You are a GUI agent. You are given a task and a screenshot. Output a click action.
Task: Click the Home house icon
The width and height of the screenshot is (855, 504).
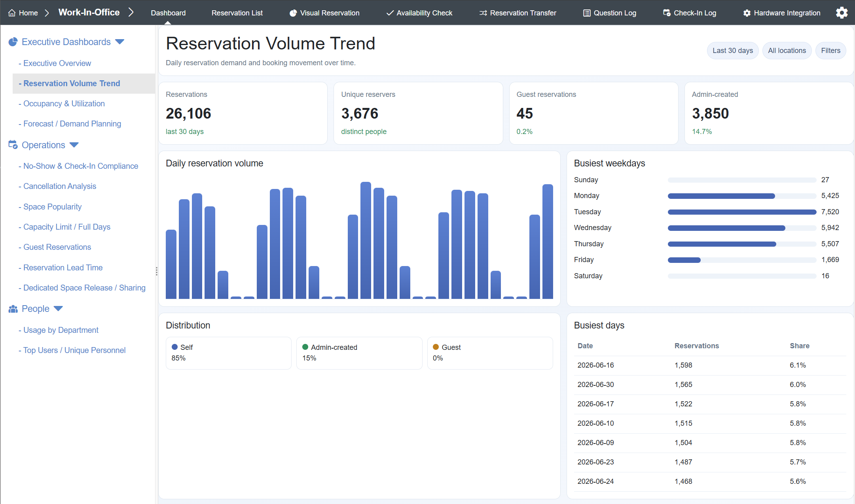[12, 13]
